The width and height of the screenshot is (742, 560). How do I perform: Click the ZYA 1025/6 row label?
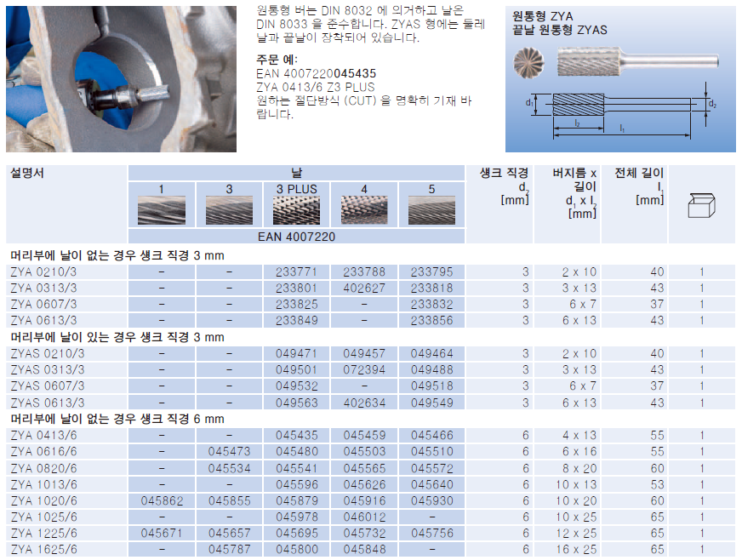[43, 517]
